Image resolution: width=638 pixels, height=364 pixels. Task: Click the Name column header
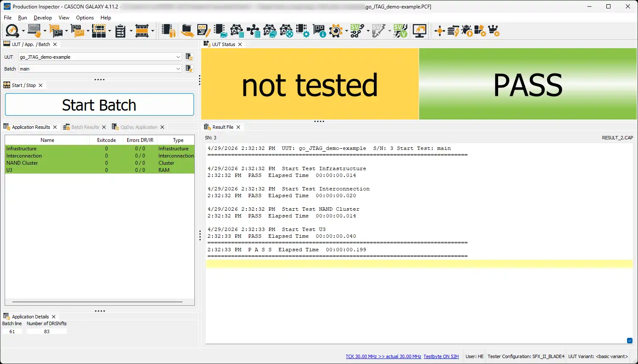pos(47,140)
